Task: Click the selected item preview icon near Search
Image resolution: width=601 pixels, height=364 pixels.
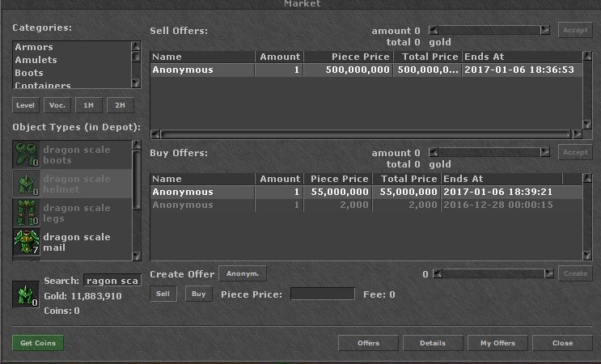Action: coord(25,294)
